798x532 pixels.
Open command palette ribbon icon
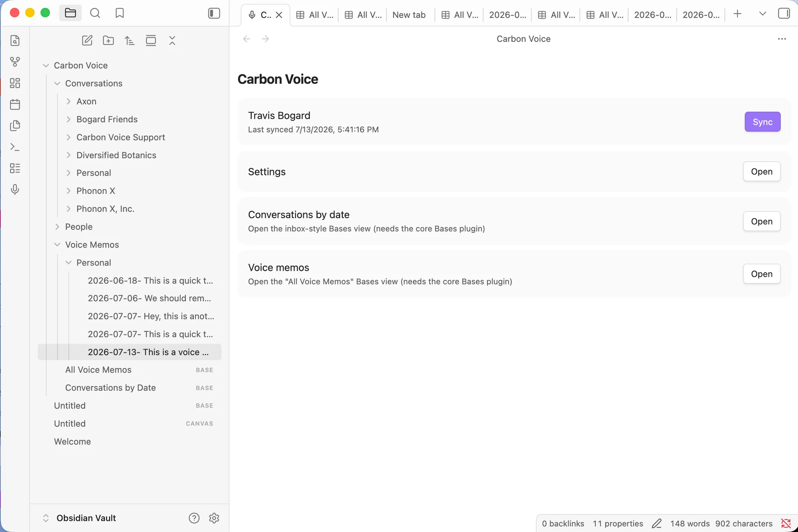point(15,147)
